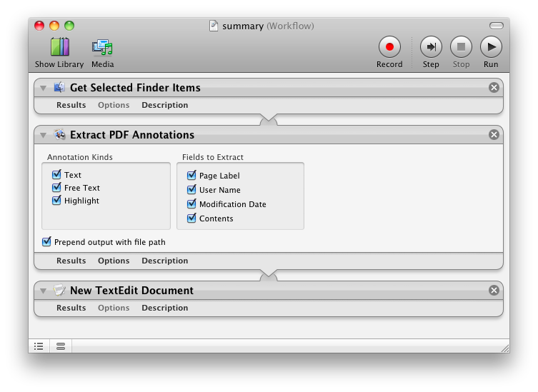Viewport: 538px width, 392px height.
Task: Remove the New TextEdit Document action
Action: pos(494,290)
